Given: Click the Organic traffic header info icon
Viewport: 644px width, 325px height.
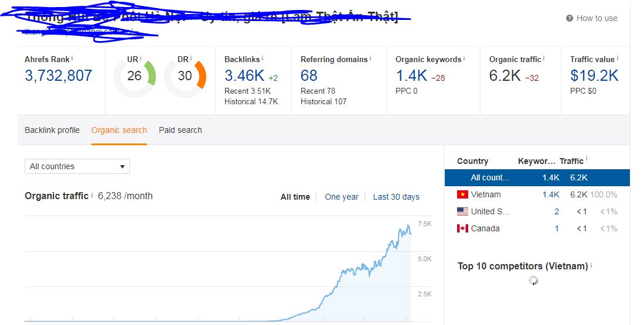Looking at the screenshot, I should click(x=544, y=59).
